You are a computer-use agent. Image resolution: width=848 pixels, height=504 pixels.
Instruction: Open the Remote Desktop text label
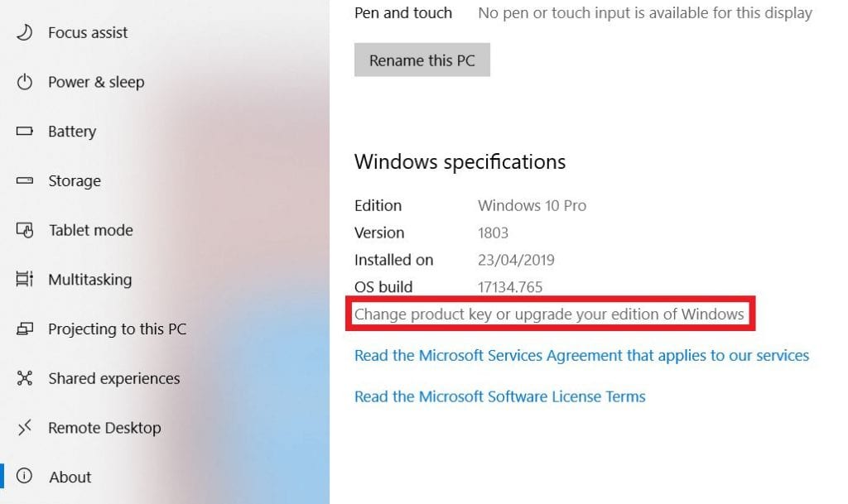pyautogui.click(x=104, y=428)
